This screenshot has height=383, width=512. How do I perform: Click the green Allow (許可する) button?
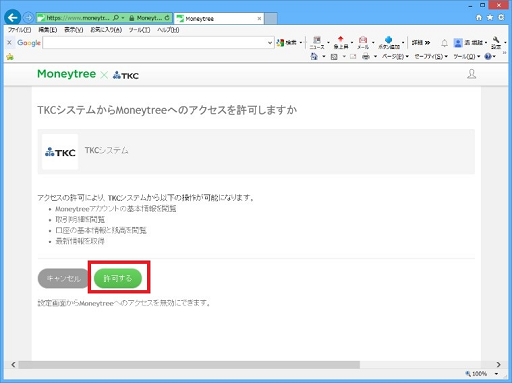click(118, 278)
